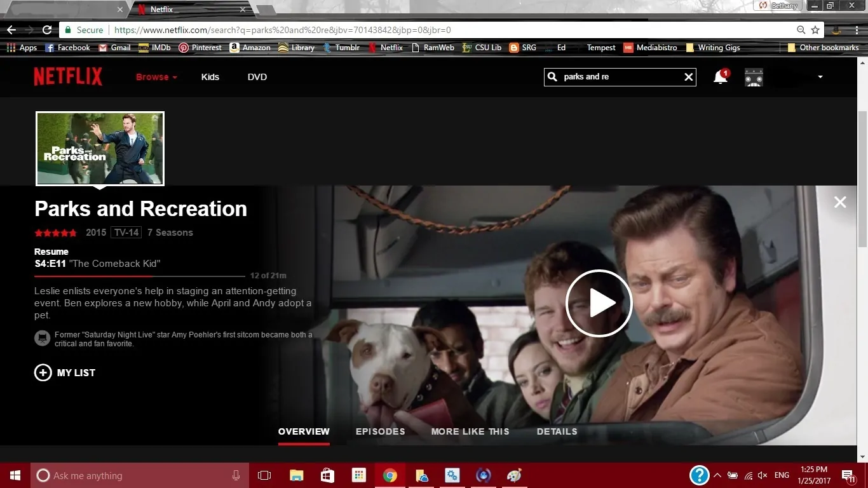Image resolution: width=868 pixels, height=488 pixels.
Task: Go to the Kids section
Action: 210,77
